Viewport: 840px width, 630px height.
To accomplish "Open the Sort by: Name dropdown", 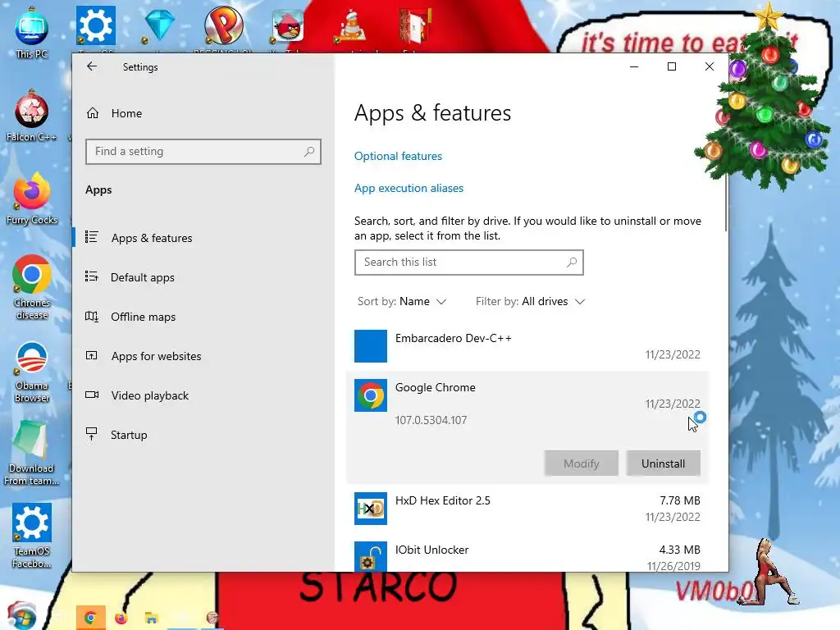I will click(x=402, y=302).
